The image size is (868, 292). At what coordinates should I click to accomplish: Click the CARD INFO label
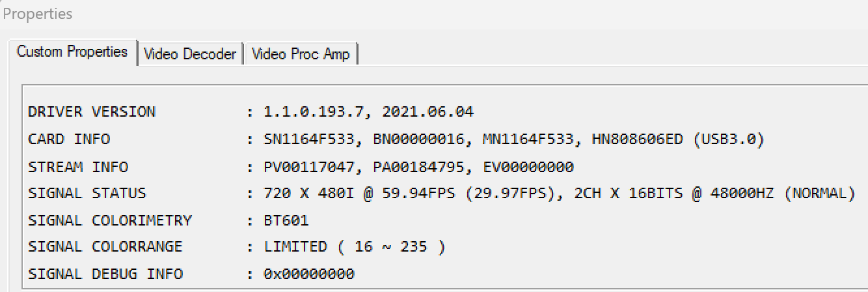click(x=69, y=139)
